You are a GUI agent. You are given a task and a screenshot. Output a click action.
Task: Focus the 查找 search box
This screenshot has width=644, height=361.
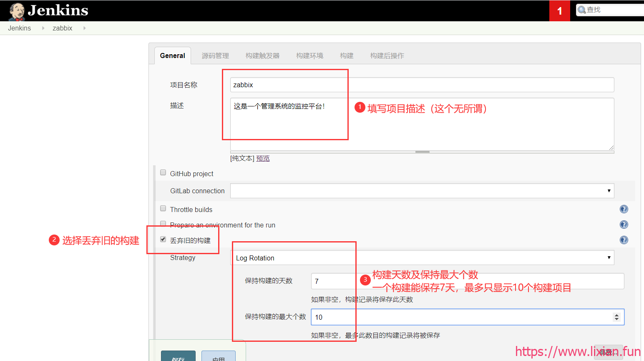tap(611, 10)
